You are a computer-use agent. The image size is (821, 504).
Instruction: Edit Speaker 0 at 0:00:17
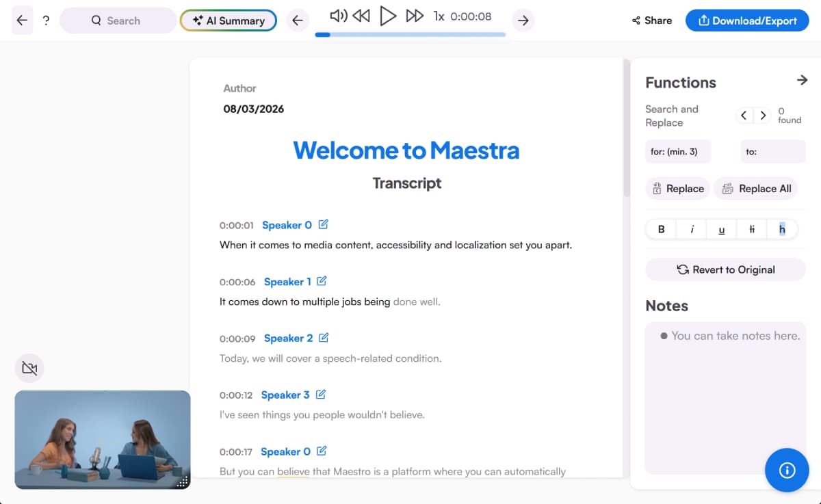(x=322, y=451)
